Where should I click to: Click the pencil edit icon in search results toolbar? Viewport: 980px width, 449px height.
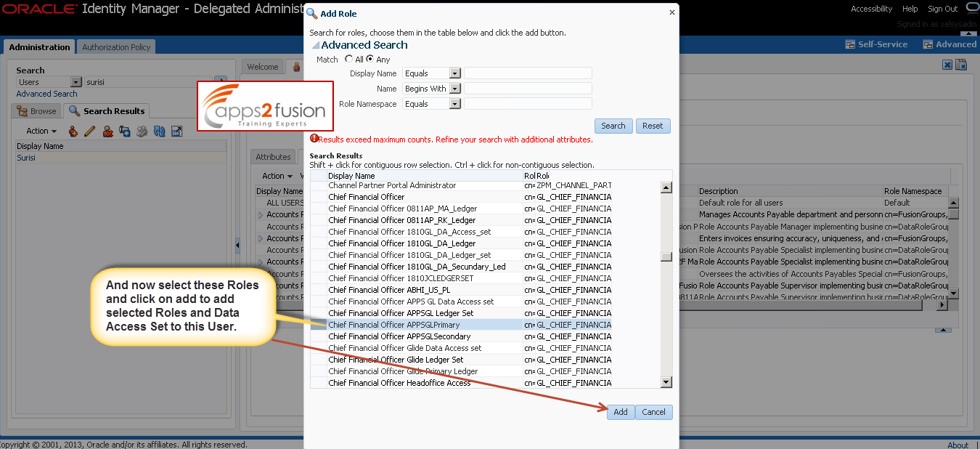tap(90, 132)
